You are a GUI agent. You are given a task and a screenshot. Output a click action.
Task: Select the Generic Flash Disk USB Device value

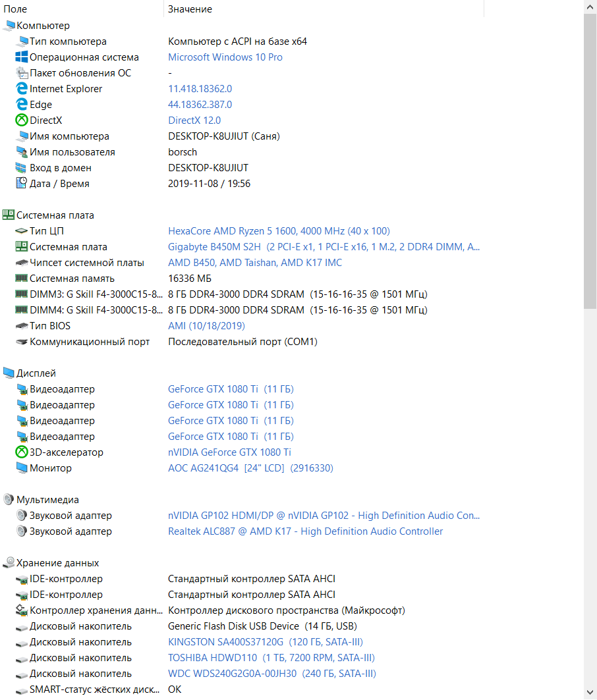[262, 626]
